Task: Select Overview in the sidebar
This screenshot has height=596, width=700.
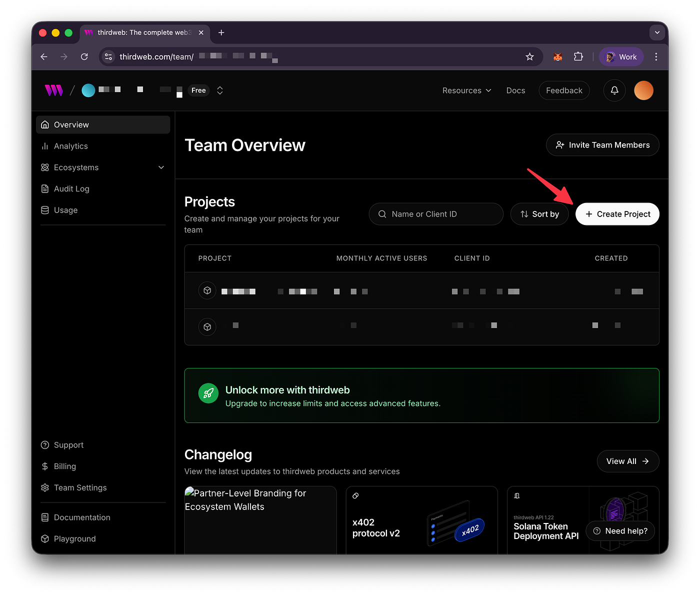Action: coord(103,124)
